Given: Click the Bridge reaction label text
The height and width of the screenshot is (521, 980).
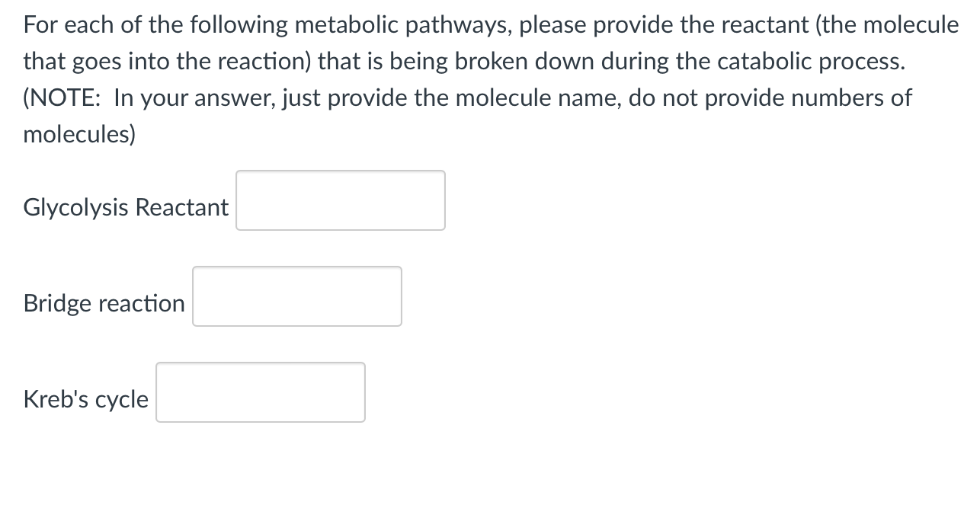Looking at the screenshot, I should coord(104,302).
